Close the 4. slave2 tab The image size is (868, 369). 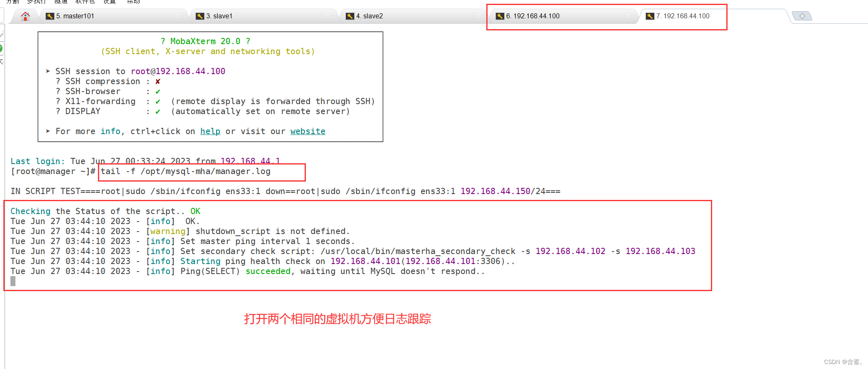[x=478, y=16]
